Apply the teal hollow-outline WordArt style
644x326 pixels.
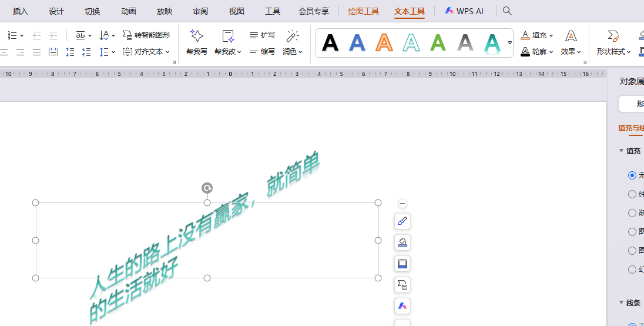pos(411,43)
